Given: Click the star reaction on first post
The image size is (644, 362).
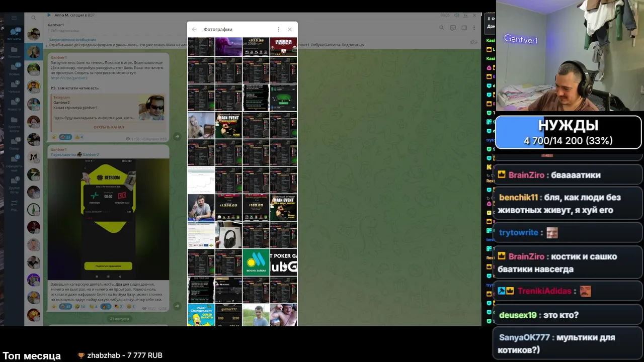Looking at the screenshot, I should click(x=53, y=137).
